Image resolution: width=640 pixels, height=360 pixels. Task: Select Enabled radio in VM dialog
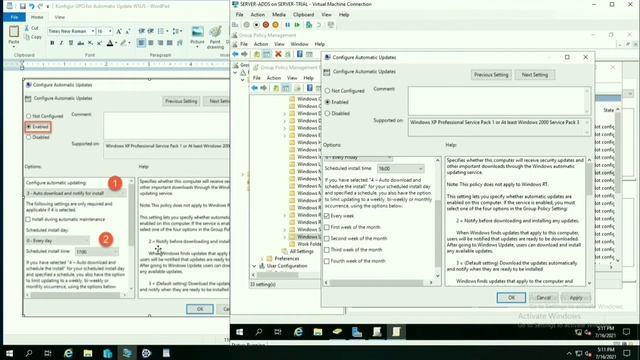(327, 102)
